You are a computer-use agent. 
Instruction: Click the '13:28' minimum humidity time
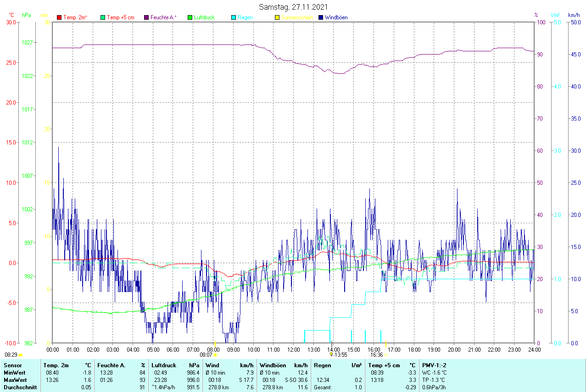pyautogui.click(x=106, y=373)
